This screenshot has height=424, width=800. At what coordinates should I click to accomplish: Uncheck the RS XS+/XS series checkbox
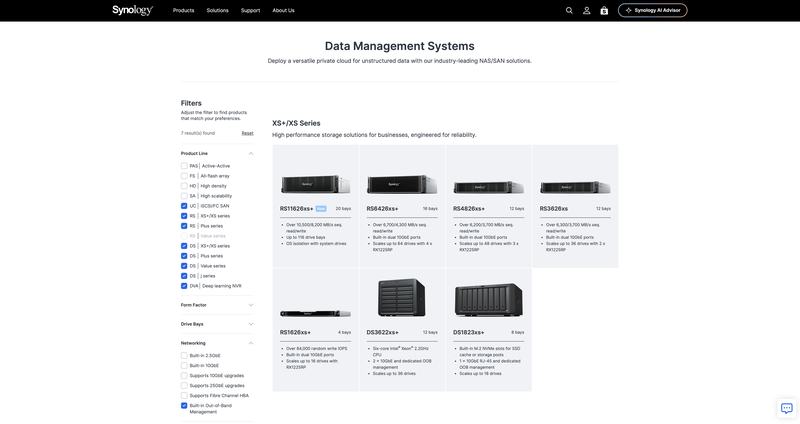click(x=184, y=216)
